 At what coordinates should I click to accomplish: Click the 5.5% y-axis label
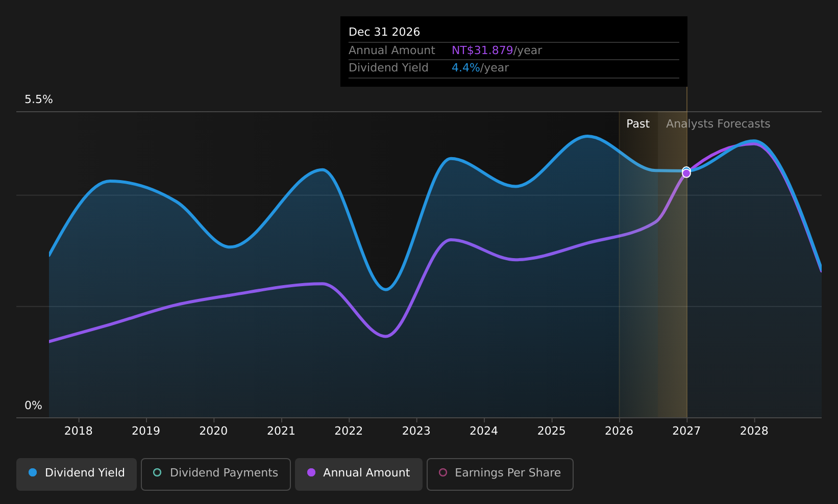click(39, 99)
